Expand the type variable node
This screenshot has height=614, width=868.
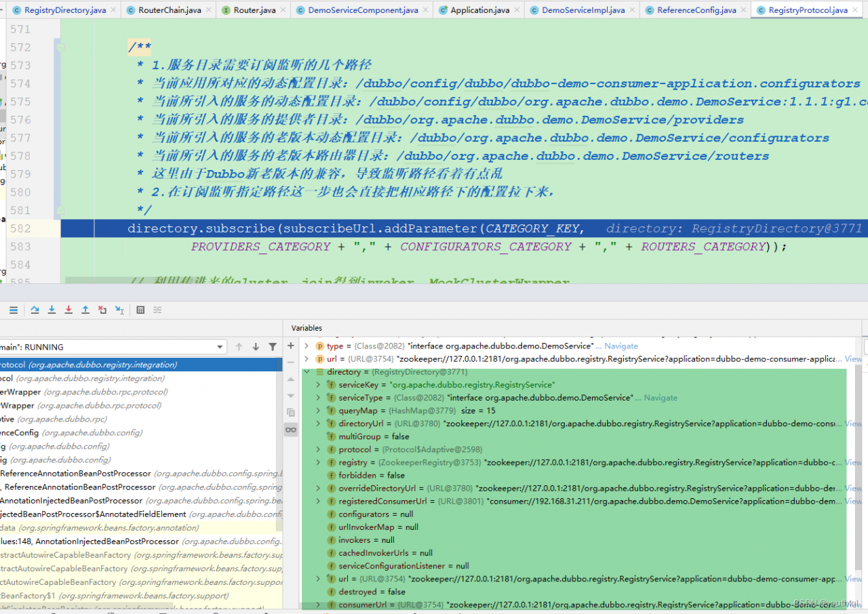click(307, 346)
